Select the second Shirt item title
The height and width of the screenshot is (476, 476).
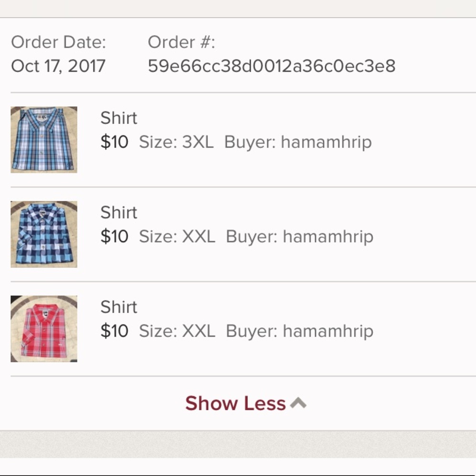[119, 212]
